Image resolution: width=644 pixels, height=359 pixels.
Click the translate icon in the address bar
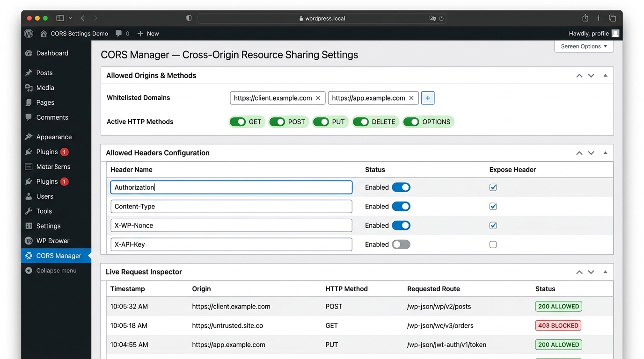tap(432, 18)
